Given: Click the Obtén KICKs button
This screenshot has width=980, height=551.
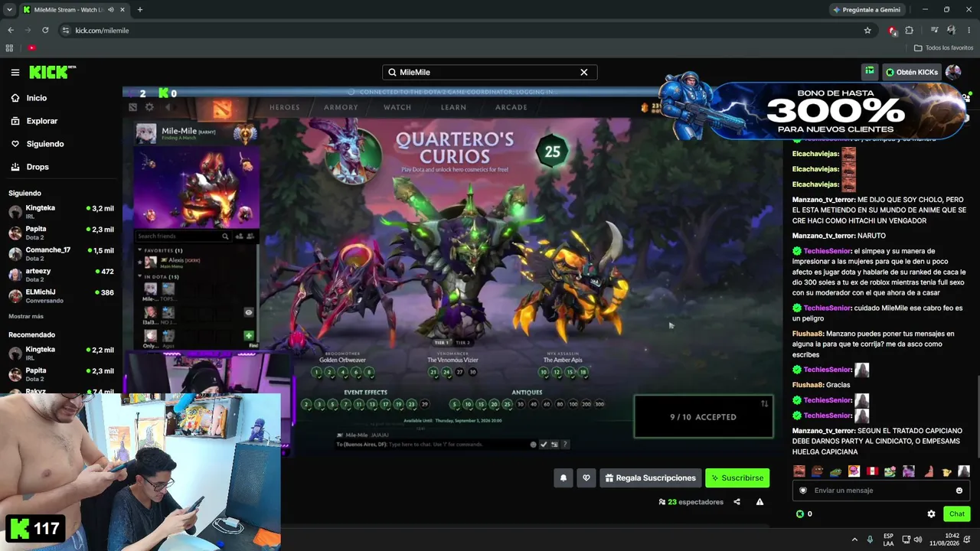Looking at the screenshot, I should coord(911,72).
